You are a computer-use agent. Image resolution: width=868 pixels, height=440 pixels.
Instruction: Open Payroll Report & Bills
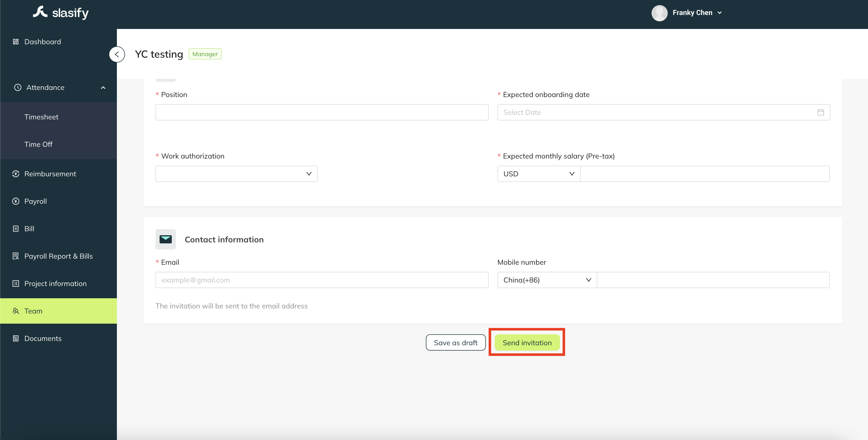tap(58, 256)
